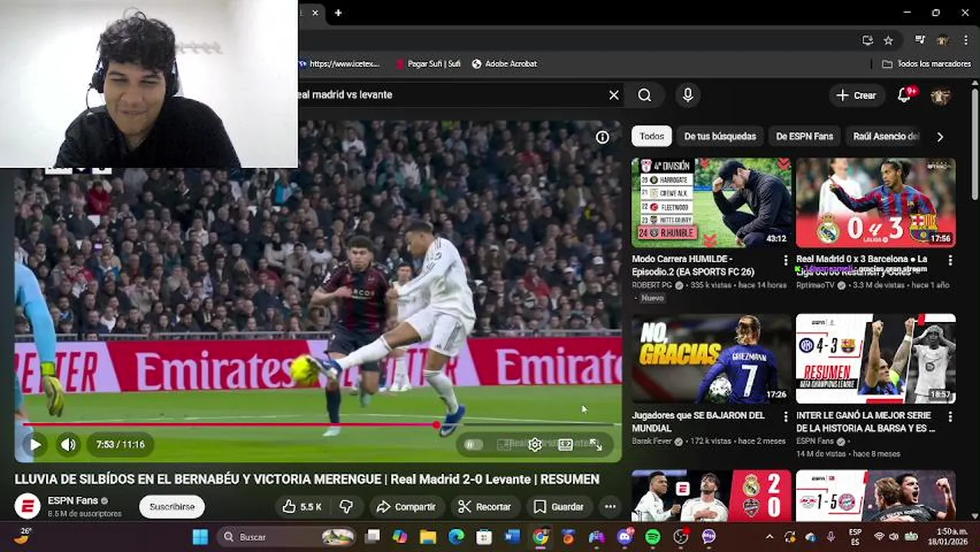Open 'Real Madrid 0 x 3 Barcelona' thumbnail
The image size is (980, 552).
876,202
